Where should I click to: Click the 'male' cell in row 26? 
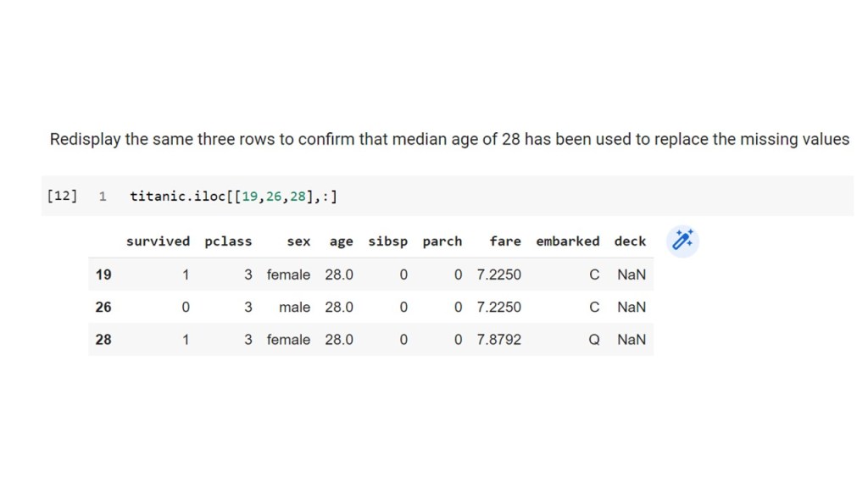click(294, 307)
